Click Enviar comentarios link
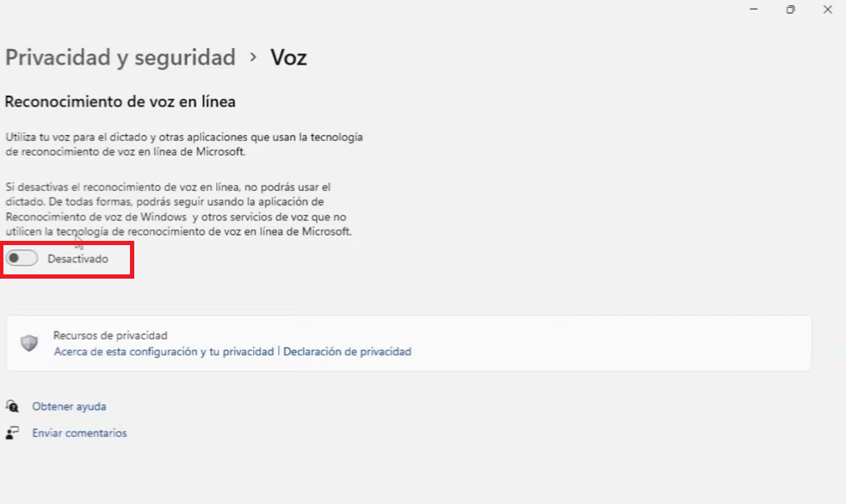846x504 pixels. (79, 433)
